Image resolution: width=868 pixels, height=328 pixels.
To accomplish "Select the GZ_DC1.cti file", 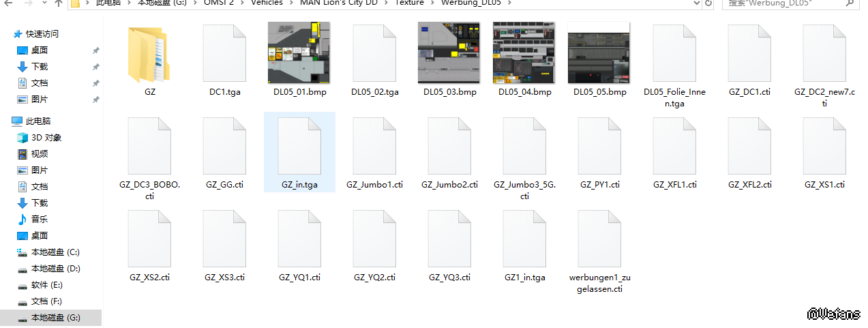I will click(749, 61).
